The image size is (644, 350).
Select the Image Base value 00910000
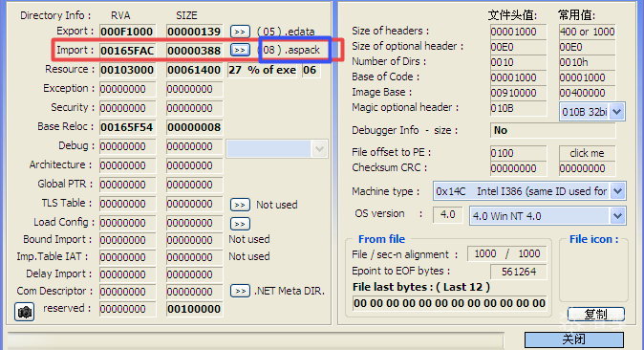pyautogui.click(x=518, y=93)
